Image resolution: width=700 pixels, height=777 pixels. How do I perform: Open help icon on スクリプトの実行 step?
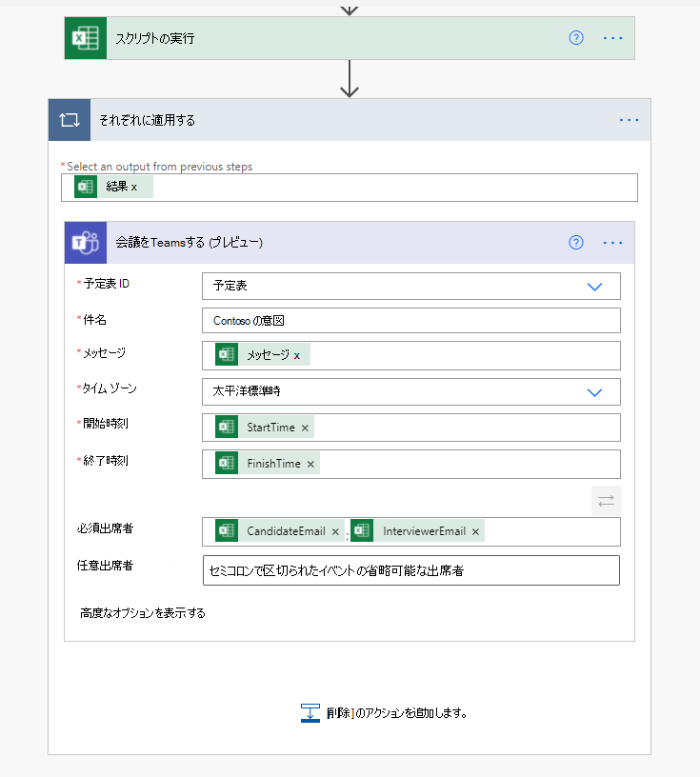575,38
